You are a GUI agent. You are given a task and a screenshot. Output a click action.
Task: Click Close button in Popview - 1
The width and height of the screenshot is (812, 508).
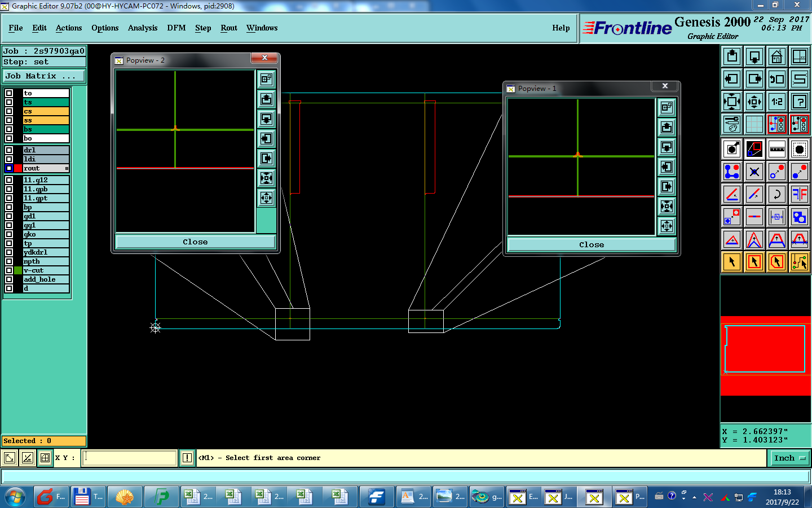(592, 244)
